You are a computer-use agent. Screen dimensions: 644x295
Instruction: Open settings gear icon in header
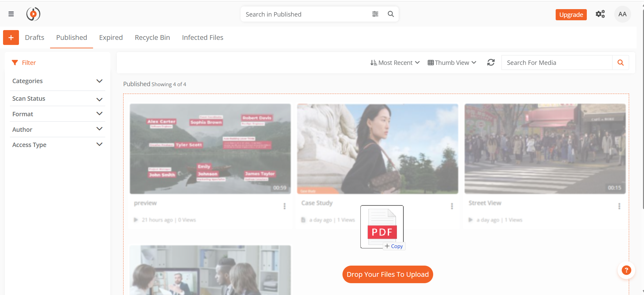coord(600,14)
